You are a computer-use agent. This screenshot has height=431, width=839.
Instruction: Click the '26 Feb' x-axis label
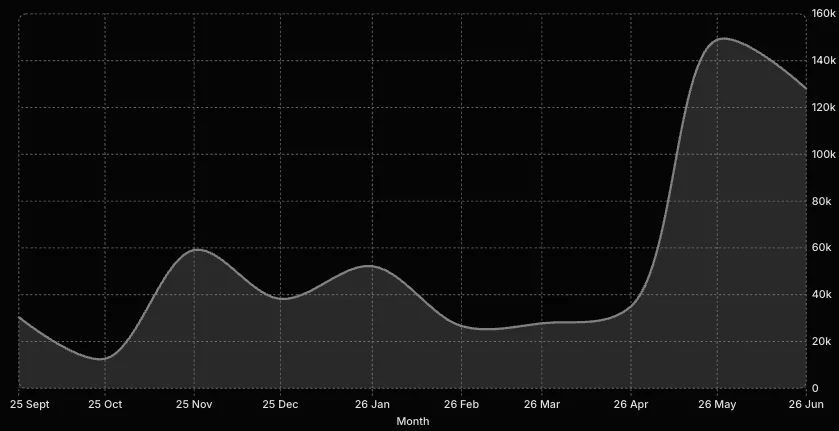pos(461,404)
